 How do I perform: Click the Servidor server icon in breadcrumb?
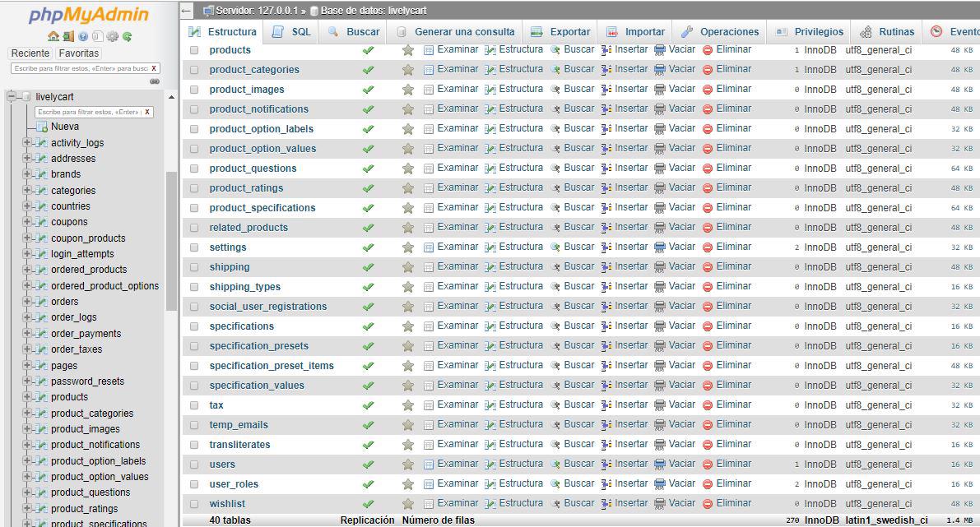coord(208,11)
